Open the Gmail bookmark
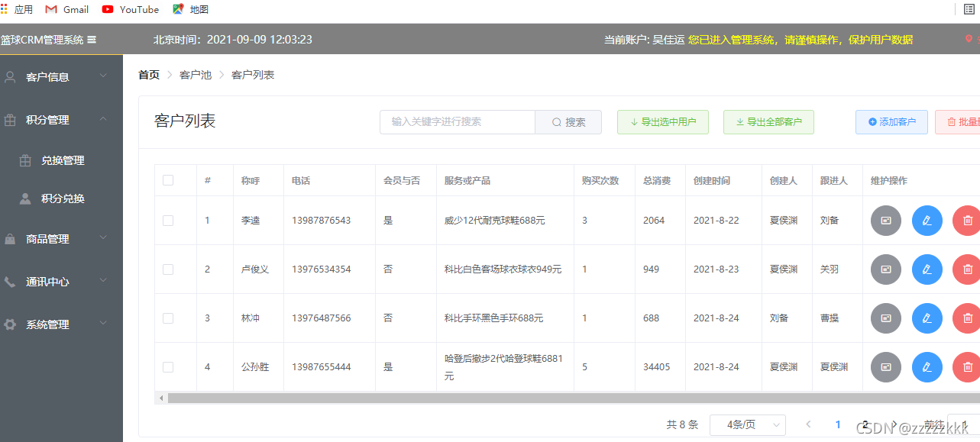This screenshot has height=442, width=980. coord(67,9)
